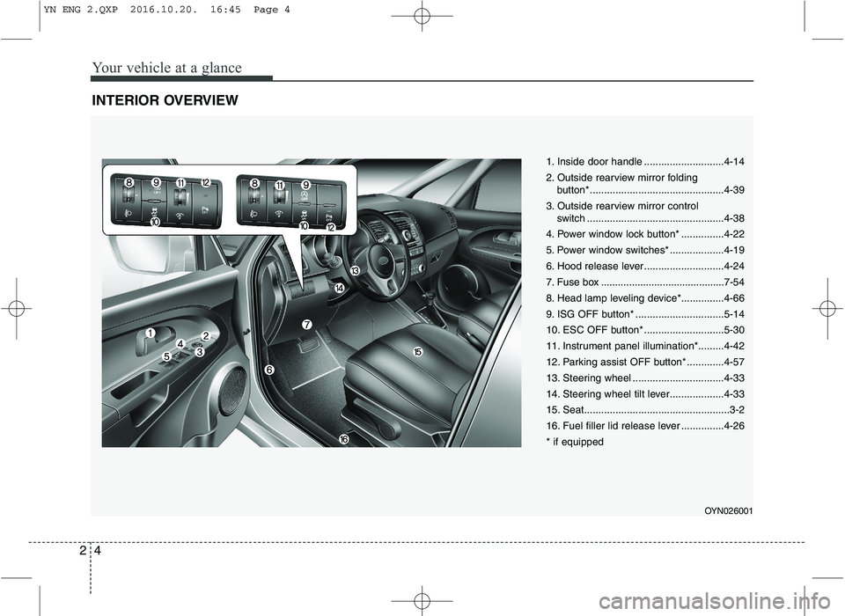Click callout 11 in the left inset panel
This screenshot has height=616, width=845.
pos(180,183)
